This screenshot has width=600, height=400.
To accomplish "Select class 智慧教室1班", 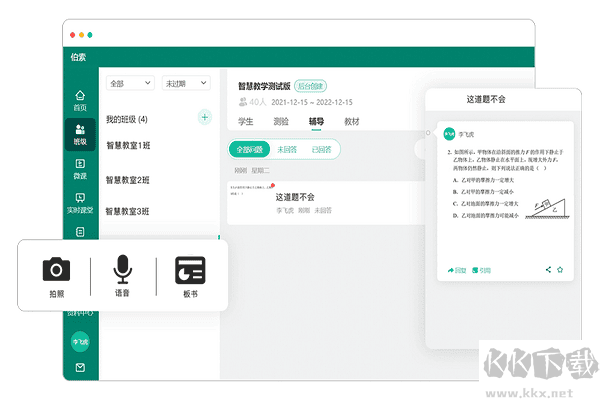I will click(128, 145).
